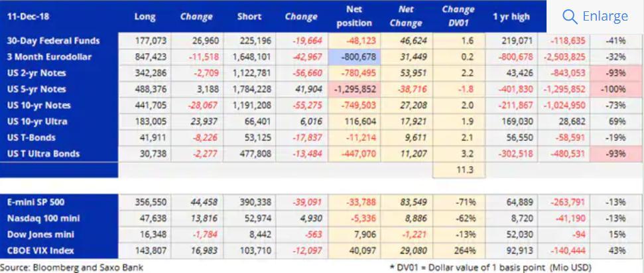Click the 1 yr high header
Image resolution: width=644 pixels, height=273 pixels.
[509, 17]
